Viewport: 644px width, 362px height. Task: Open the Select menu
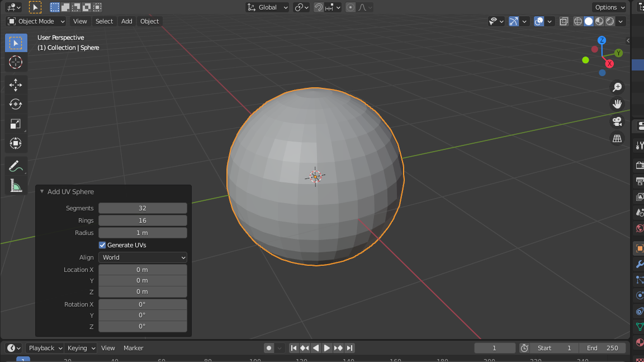pyautogui.click(x=104, y=21)
